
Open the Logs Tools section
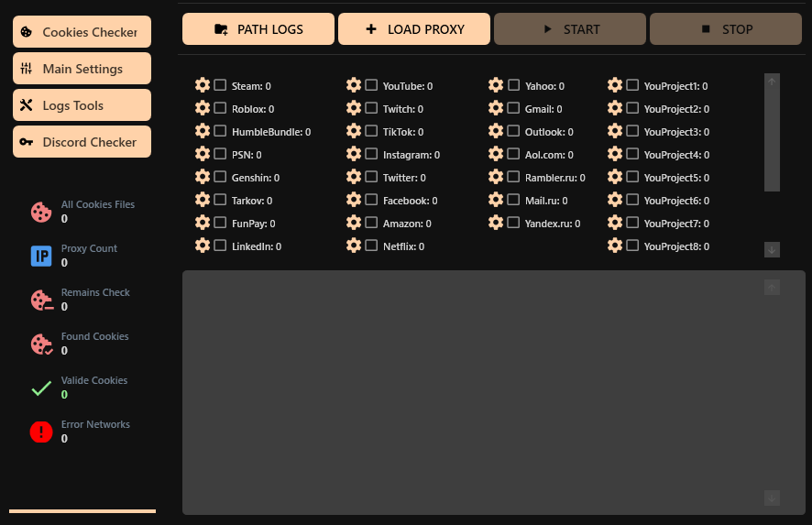pos(82,105)
